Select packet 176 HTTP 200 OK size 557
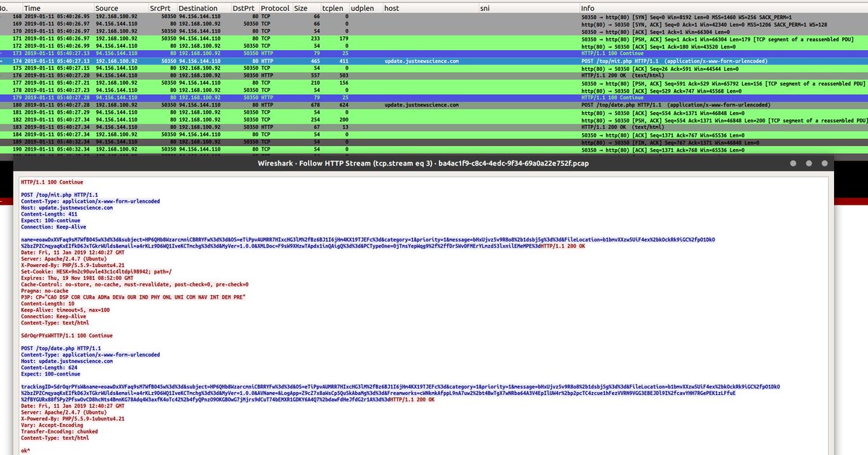 click(x=434, y=76)
